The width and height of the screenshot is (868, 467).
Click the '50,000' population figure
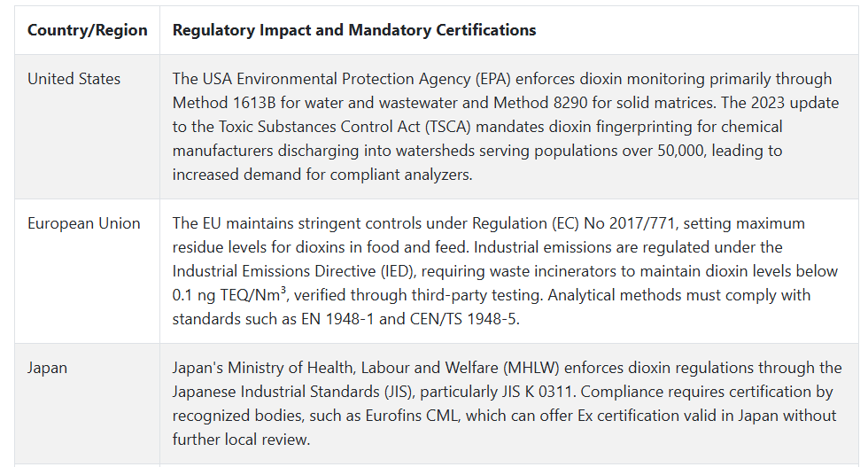(x=681, y=152)
